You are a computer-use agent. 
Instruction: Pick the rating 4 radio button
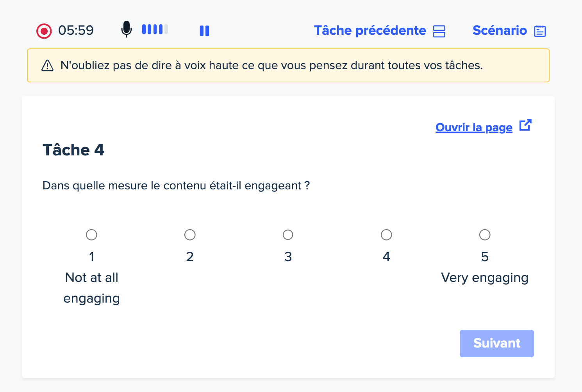(x=386, y=235)
